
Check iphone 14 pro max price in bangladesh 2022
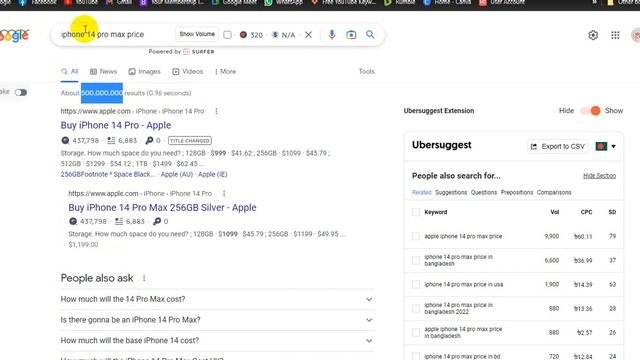(x=416, y=309)
